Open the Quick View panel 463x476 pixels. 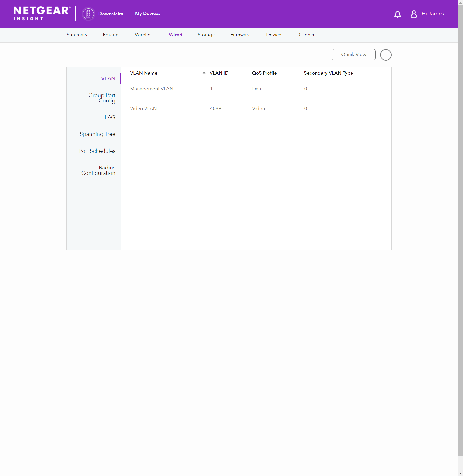[x=353, y=55]
